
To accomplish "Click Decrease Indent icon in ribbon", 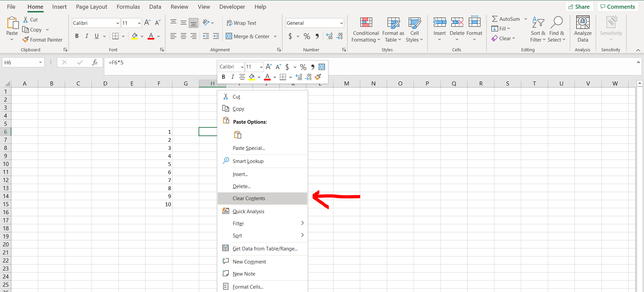I will (206, 36).
